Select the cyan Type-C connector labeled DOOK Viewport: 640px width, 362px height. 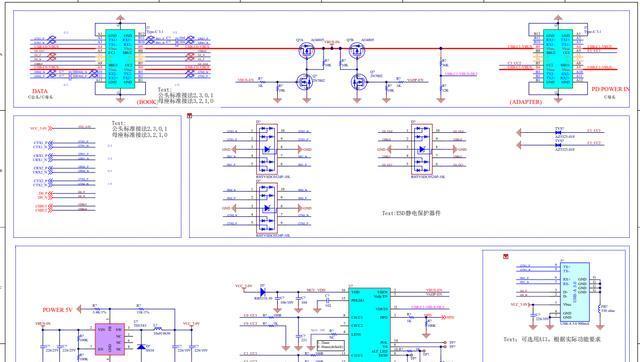pos(120,59)
